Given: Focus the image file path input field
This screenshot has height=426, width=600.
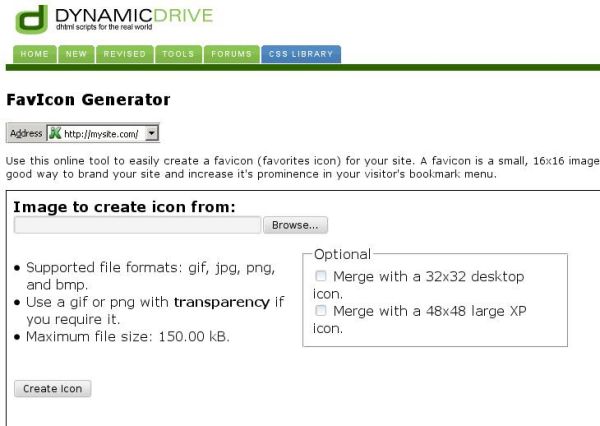Looking at the screenshot, I should [137, 225].
